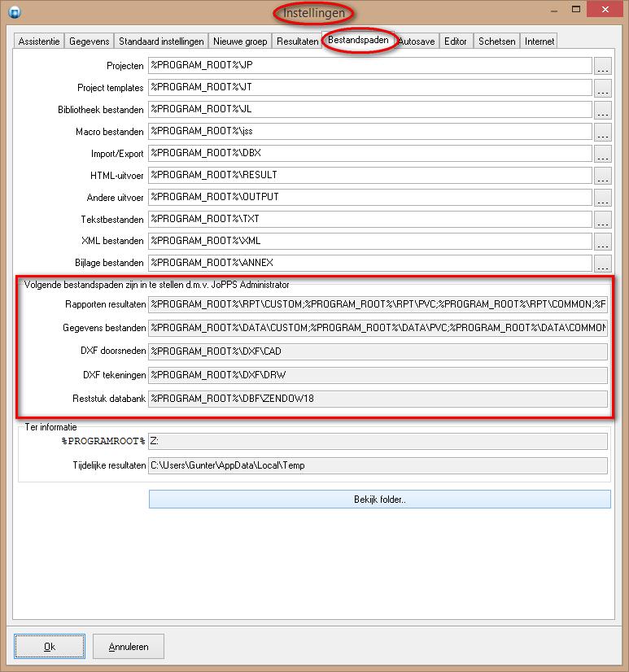Viewport: 629px width, 672px height.
Task: Open the Assistentie tab
Action: click(x=39, y=41)
